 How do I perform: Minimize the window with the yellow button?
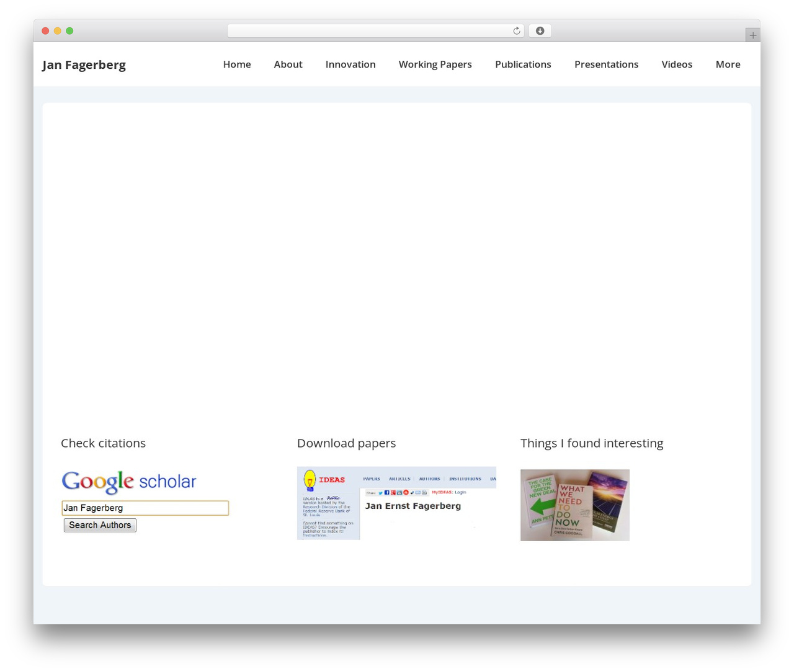(x=57, y=31)
